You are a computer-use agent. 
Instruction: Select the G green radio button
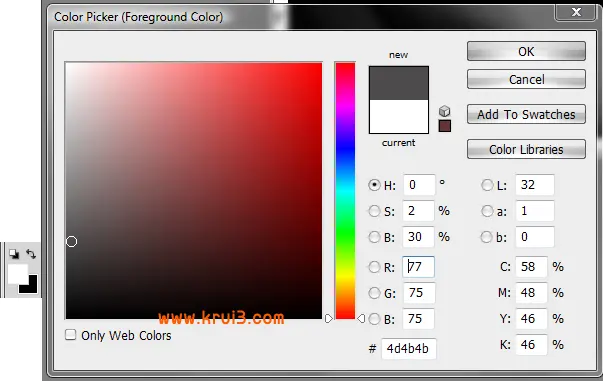(x=374, y=293)
